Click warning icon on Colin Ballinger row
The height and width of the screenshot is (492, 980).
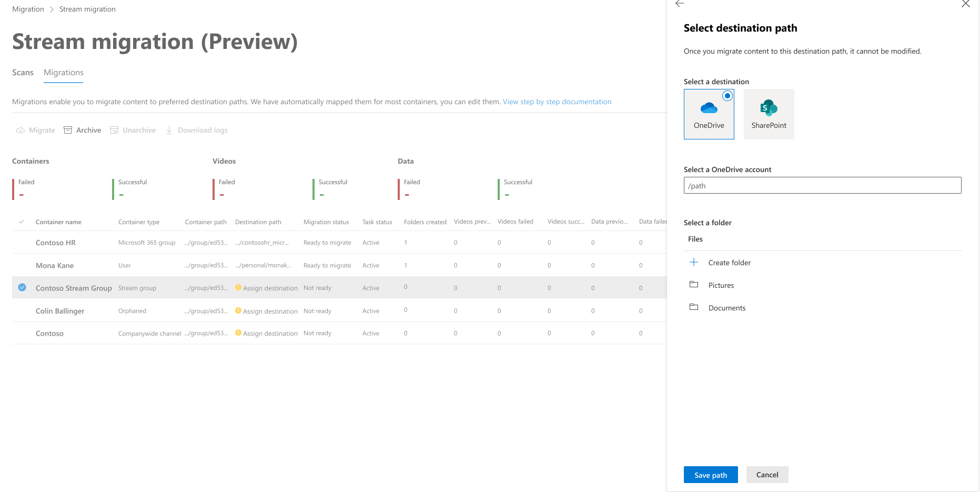click(238, 310)
